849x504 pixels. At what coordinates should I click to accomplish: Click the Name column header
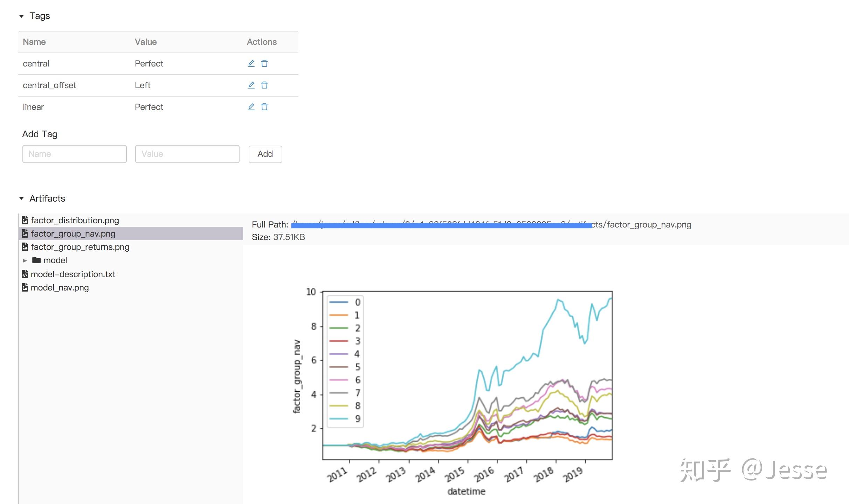pyautogui.click(x=34, y=42)
